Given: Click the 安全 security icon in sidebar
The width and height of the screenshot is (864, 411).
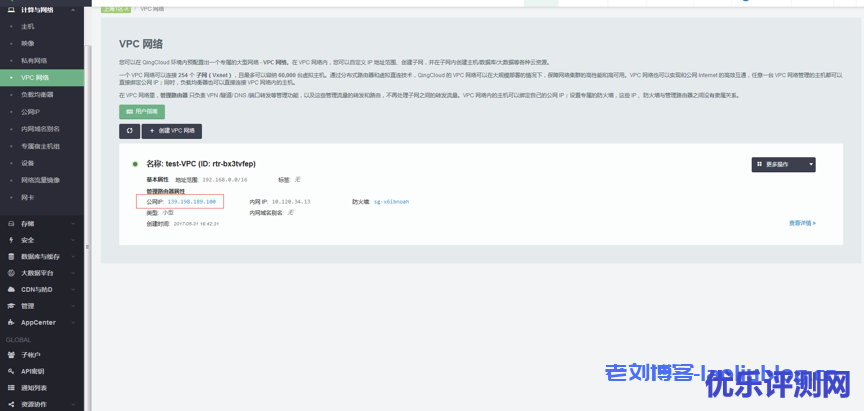Looking at the screenshot, I should pos(11,240).
